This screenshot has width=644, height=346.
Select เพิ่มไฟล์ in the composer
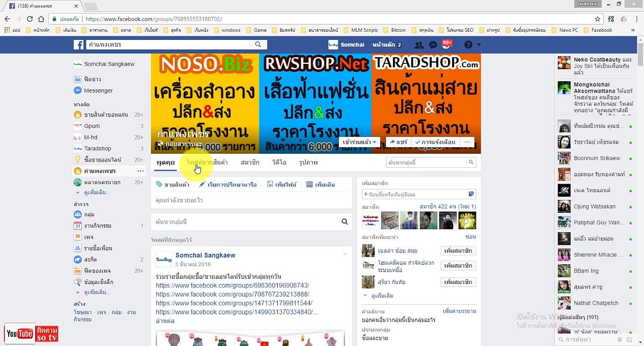click(282, 185)
